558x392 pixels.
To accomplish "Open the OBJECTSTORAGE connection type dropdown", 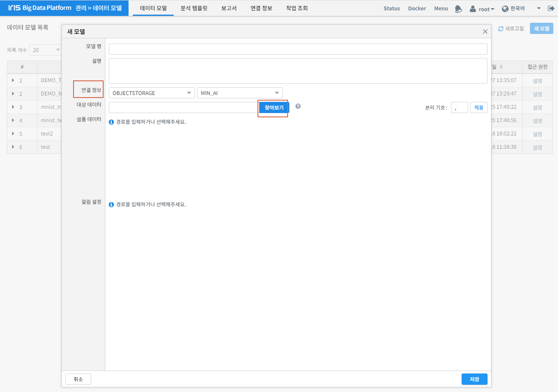I will (152, 93).
